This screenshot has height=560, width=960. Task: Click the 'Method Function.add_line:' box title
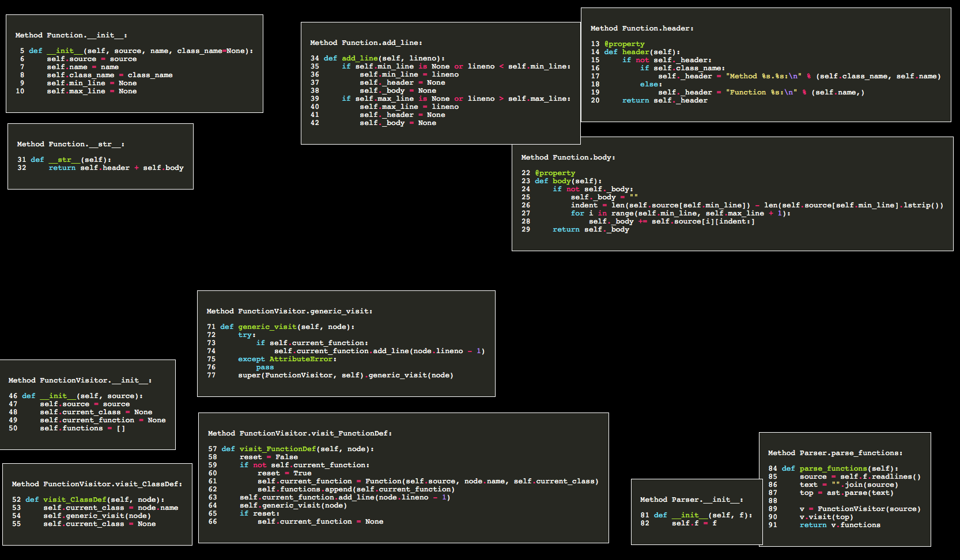(x=366, y=43)
